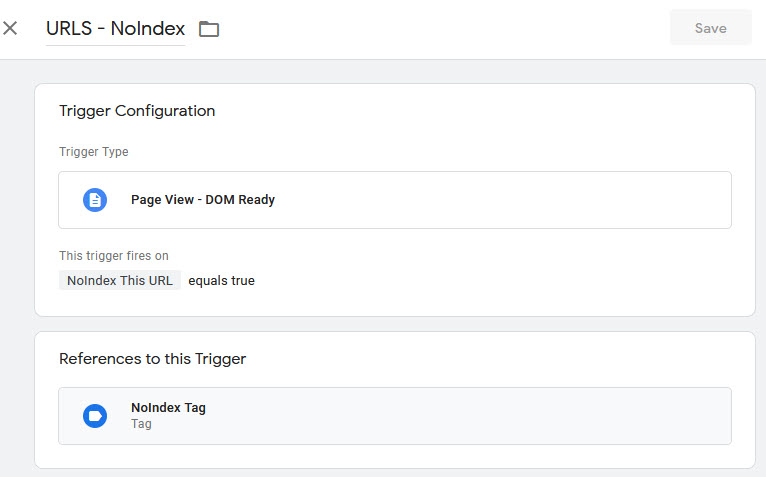Click the folder icon beside the trigger name
This screenshot has height=477, width=766.
click(209, 29)
